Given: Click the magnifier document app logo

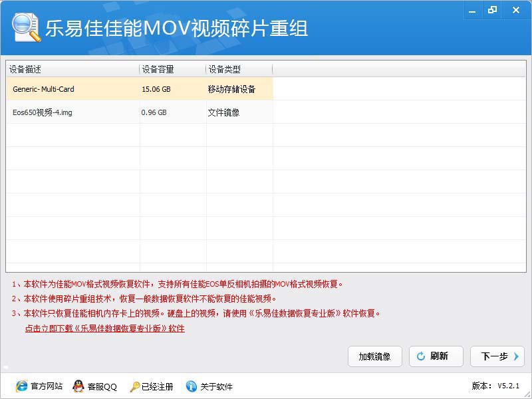Looking at the screenshot, I should pos(26,27).
